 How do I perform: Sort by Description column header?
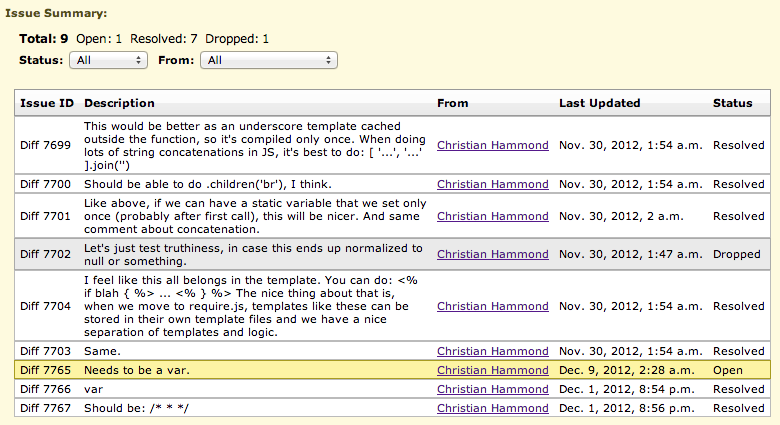tap(119, 103)
